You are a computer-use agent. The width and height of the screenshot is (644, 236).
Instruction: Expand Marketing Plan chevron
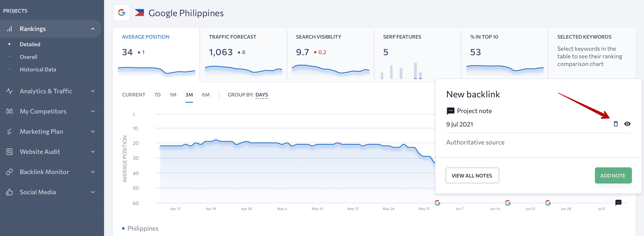[x=93, y=132]
